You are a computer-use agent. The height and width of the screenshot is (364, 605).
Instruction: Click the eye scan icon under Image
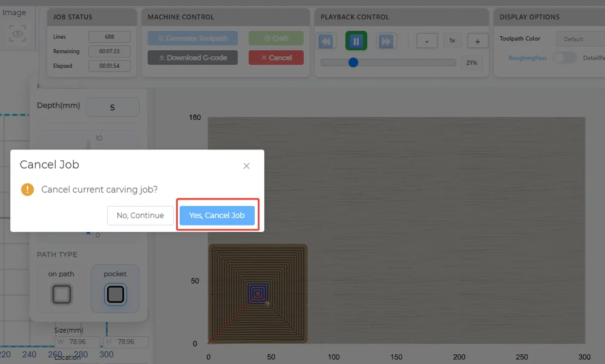[18, 33]
